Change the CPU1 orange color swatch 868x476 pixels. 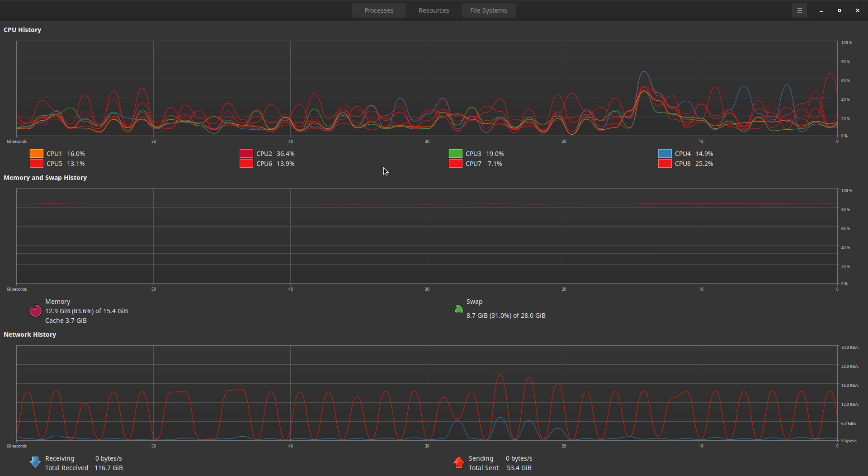pyautogui.click(x=37, y=154)
